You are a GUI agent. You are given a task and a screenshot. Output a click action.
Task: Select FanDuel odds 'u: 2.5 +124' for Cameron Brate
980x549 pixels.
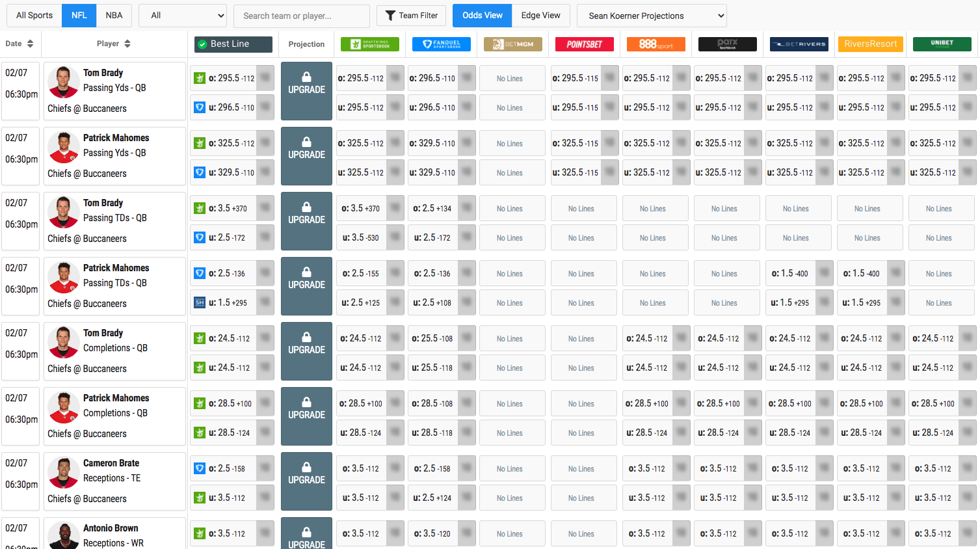point(442,498)
